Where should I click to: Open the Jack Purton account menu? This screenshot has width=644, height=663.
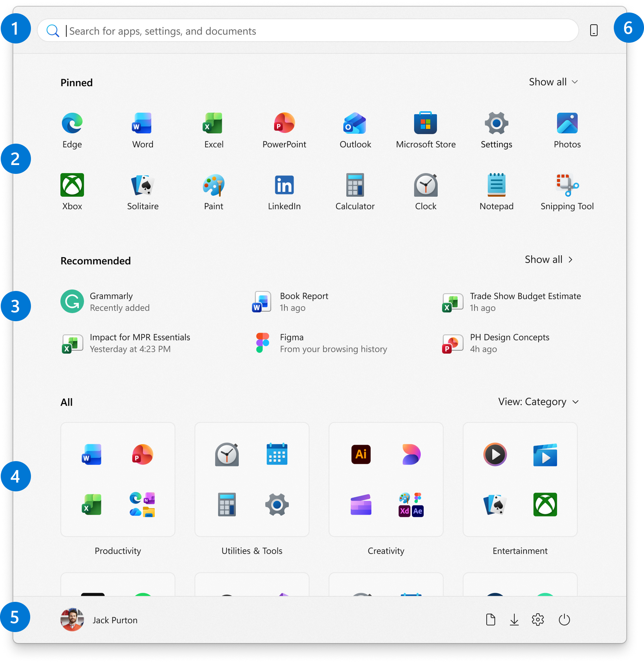coord(99,620)
